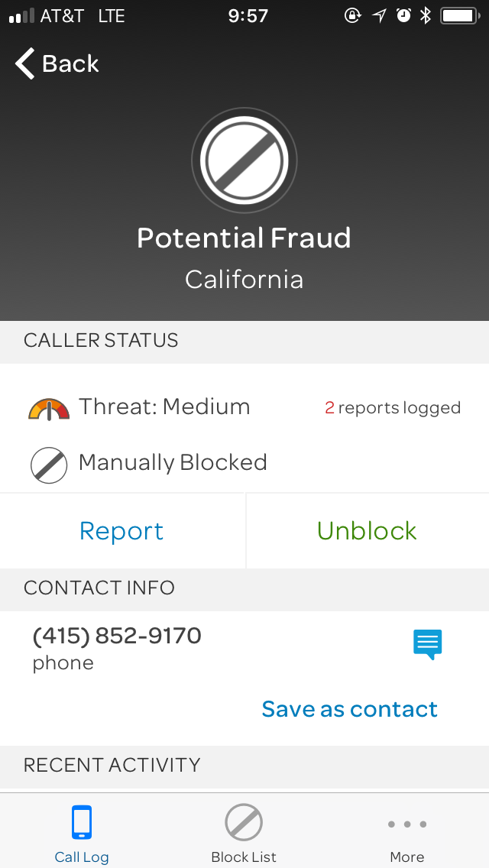Tap the Recent Activity section header
The image size is (489, 868).
pos(112,766)
